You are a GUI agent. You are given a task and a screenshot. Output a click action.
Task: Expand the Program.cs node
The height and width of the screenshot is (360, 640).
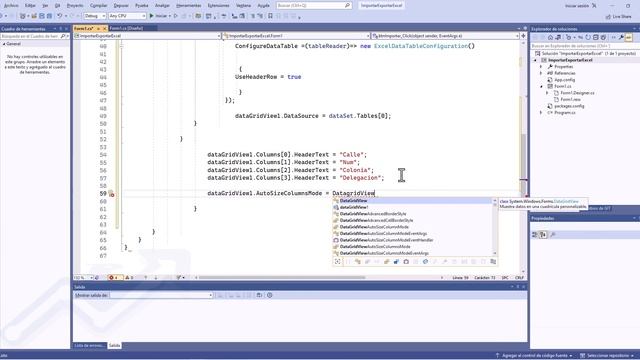pyautogui.click(x=542, y=112)
